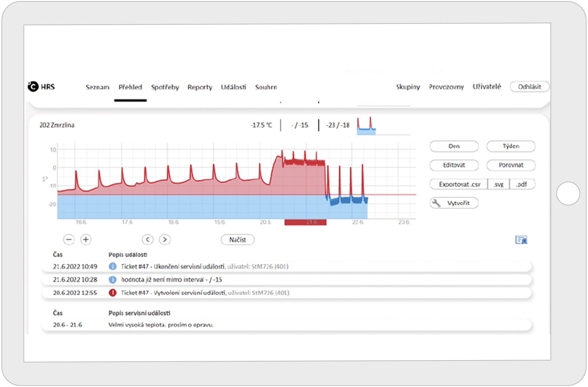Open the Události tab
Viewport: 588px width, 387px height.
tap(233, 87)
